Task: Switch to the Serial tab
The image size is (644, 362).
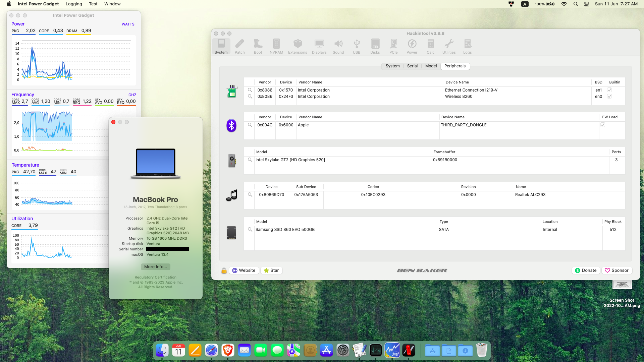Action: point(412,66)
